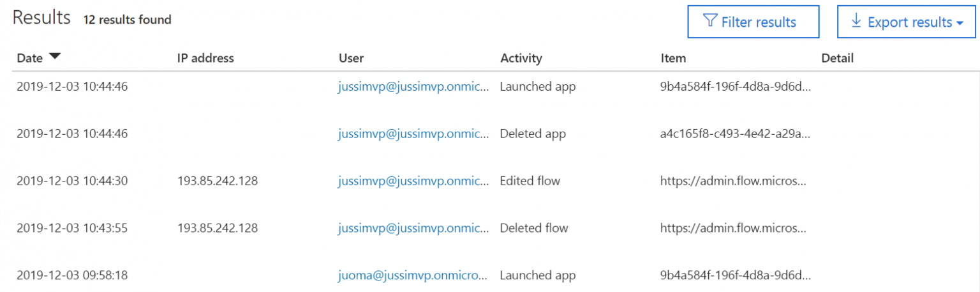Sort by the User column header
Screen dimensions: 980x292
click(x=351, y=58)
